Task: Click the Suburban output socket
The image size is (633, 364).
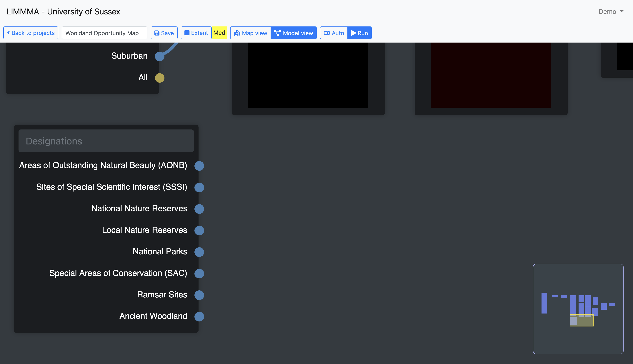Action: tap(160, 56)
